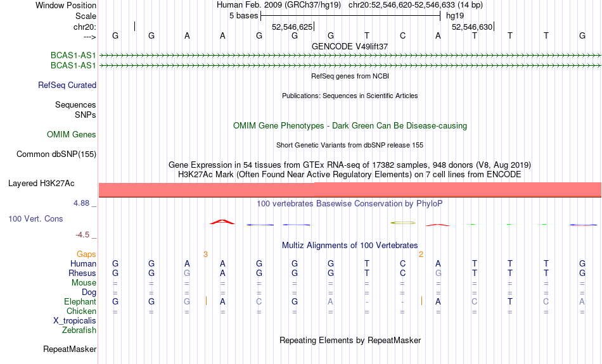Open the RefSeq Curated track label
This screenshot has width=602, height=364.
coord(67,85)
